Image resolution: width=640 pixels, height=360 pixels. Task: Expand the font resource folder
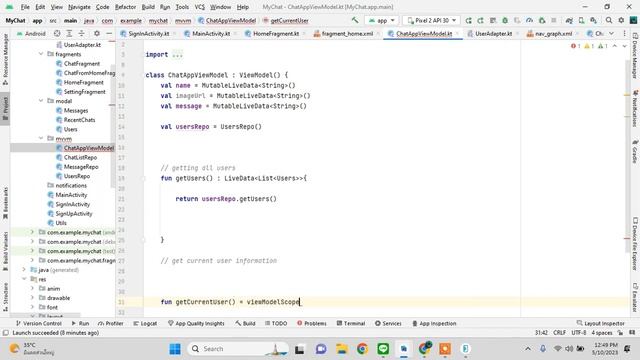point(32,307)
